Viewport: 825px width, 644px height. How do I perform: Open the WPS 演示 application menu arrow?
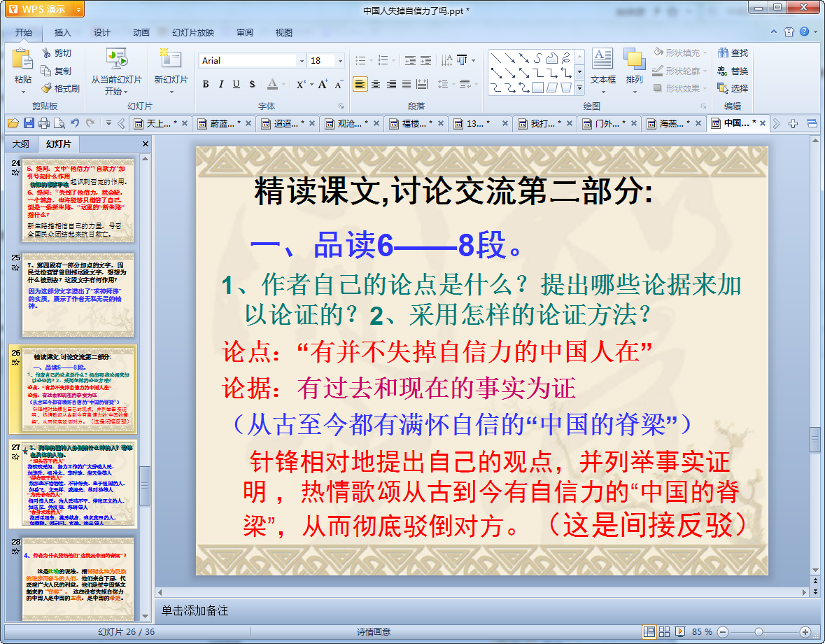pyautogui.click(x=78, y=9)
